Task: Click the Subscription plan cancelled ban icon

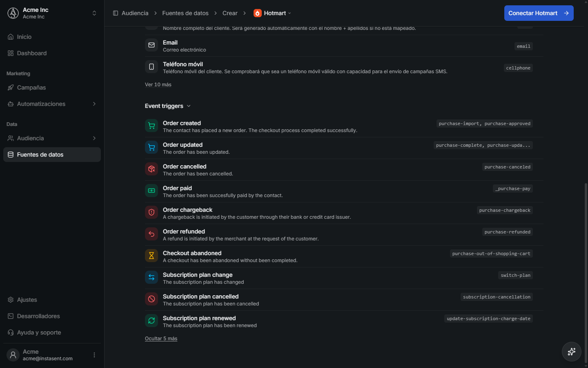Action: 151,299
